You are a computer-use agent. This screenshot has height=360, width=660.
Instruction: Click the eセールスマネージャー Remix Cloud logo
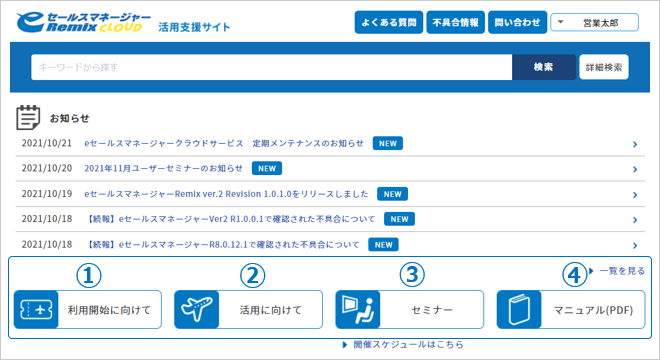pos(83,22)
